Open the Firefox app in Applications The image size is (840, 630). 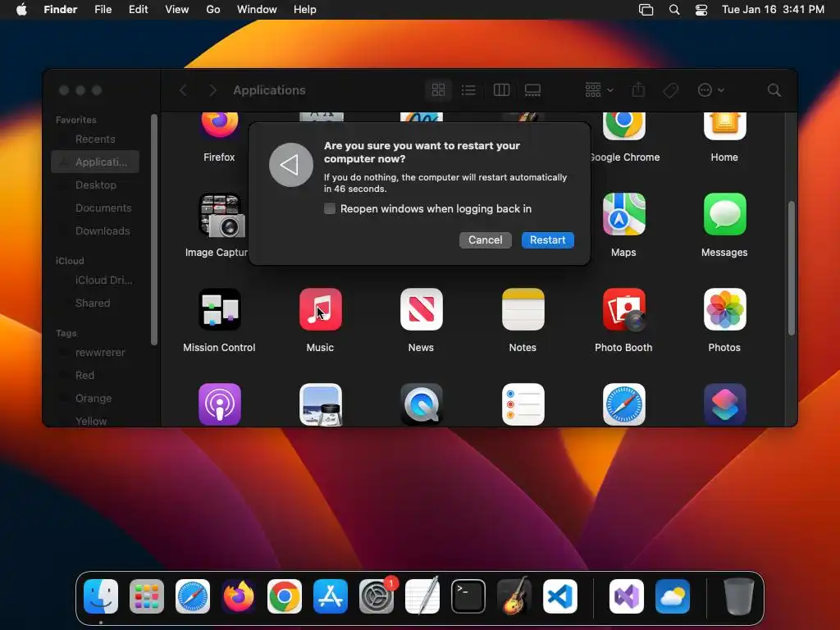pos(220,126)
